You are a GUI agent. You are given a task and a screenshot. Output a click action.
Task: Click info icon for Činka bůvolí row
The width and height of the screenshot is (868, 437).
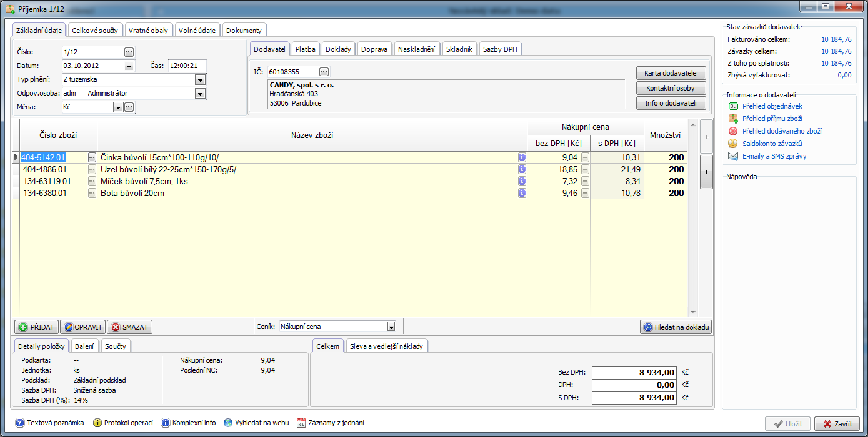click(x=522, y=158)
